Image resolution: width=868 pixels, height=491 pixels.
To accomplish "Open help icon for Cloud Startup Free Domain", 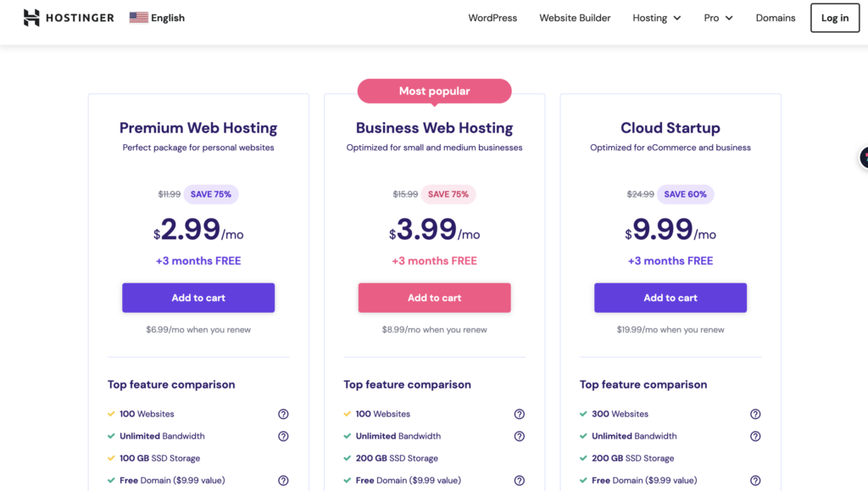I will (755, 481).
